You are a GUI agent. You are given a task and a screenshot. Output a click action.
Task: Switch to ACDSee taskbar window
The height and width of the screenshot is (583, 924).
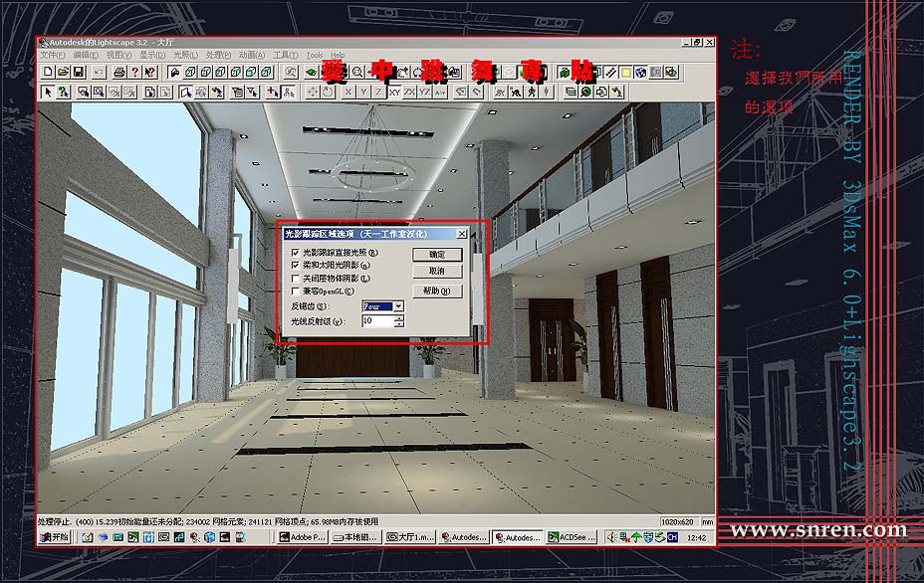[x=572, y=537]
